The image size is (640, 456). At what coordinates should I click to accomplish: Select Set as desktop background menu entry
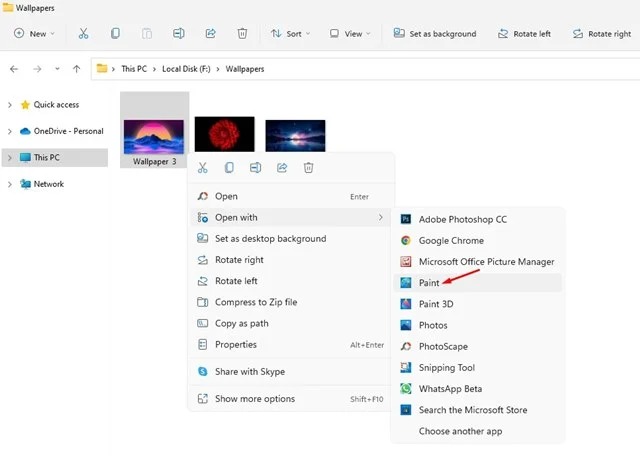tap(270, 239)
